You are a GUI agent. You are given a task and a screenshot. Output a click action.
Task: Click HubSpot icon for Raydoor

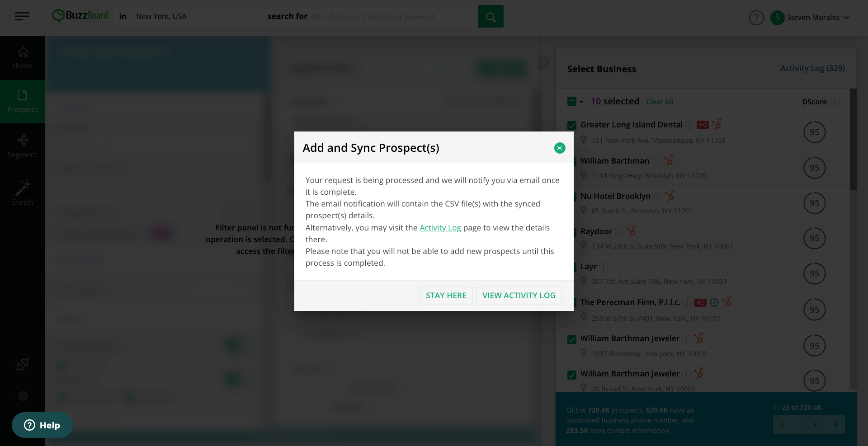[631, 230]
